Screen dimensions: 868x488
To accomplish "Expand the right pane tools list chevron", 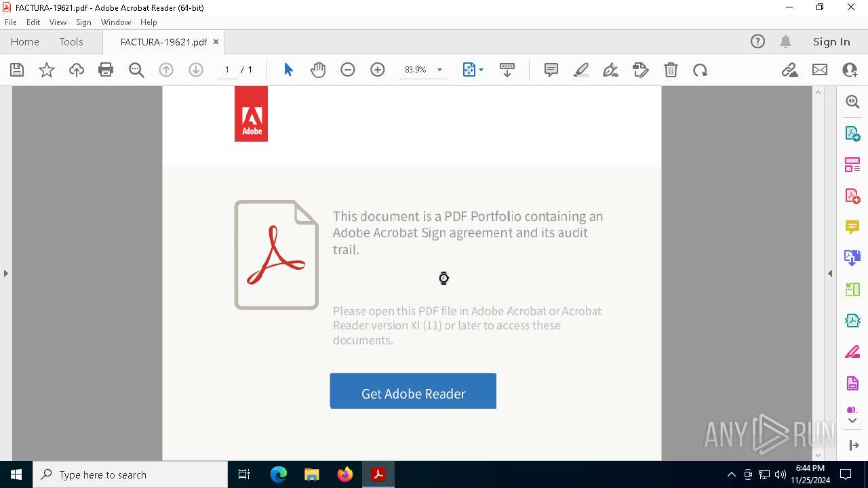I will tap(852, 421).
